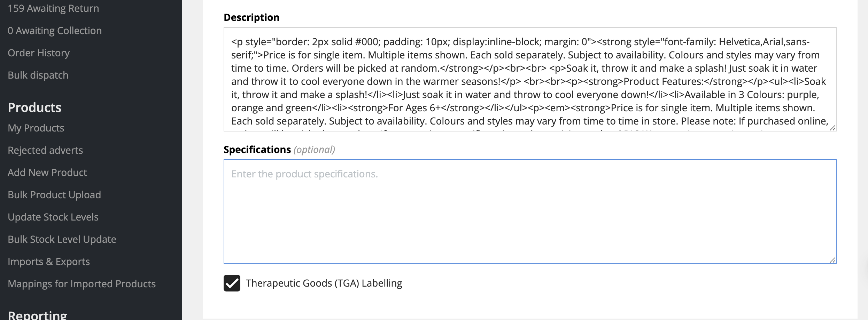Go to Imports & Exports
Viewport: 868px width, 320px height.
point(49,262)
